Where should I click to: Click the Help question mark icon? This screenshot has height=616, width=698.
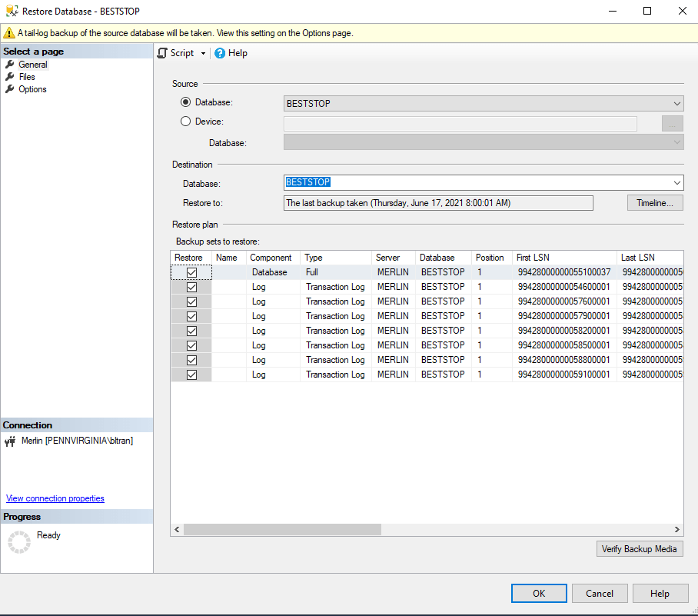220,53
